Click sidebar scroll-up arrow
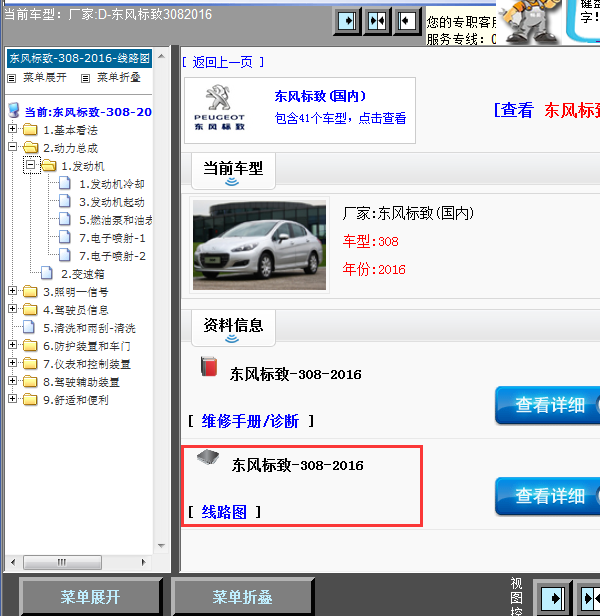Image resolution: width=600 pixels, height=616 pixels. [x=161, y=57]
